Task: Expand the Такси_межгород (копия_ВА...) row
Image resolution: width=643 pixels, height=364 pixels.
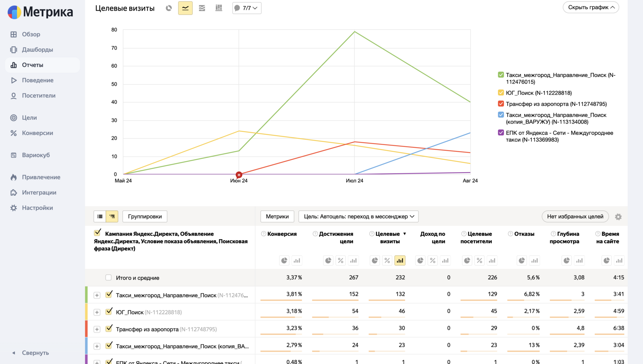Action: (97, 346)
